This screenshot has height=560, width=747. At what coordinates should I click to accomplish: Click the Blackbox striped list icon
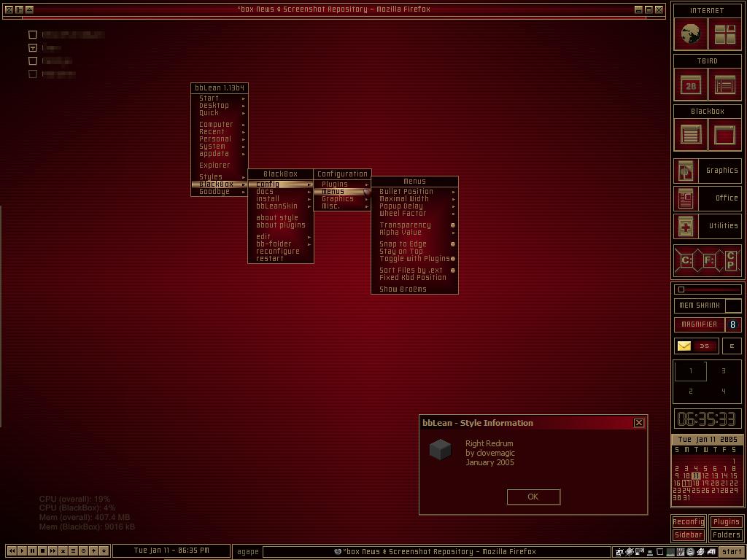(x=690, y=135)
